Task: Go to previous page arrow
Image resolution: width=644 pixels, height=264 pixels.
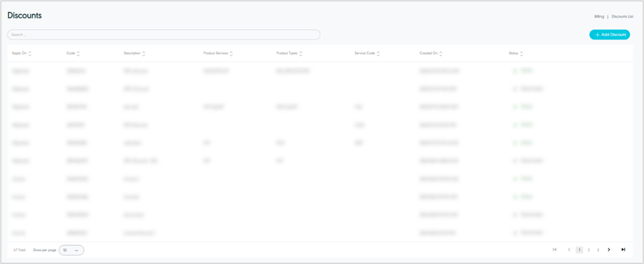Action: pyautogui.click(x=569, y=250)
